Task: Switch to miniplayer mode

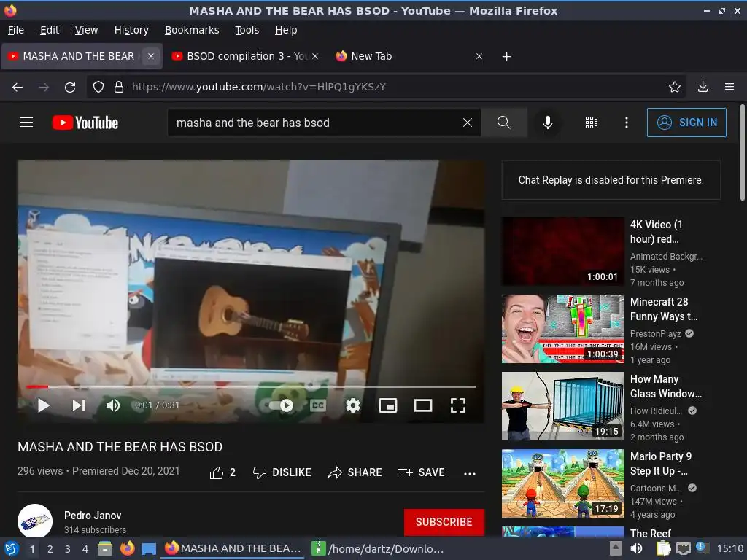Action: (x=388, y=405)
